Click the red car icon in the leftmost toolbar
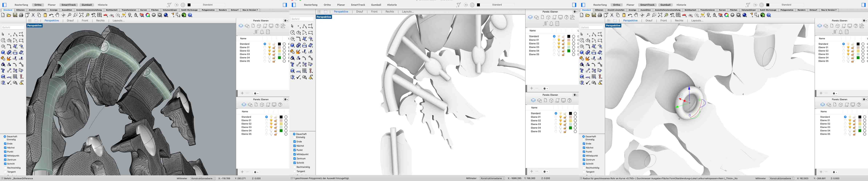868x181 pixels. pyautogui.click(x=105, y=15)
